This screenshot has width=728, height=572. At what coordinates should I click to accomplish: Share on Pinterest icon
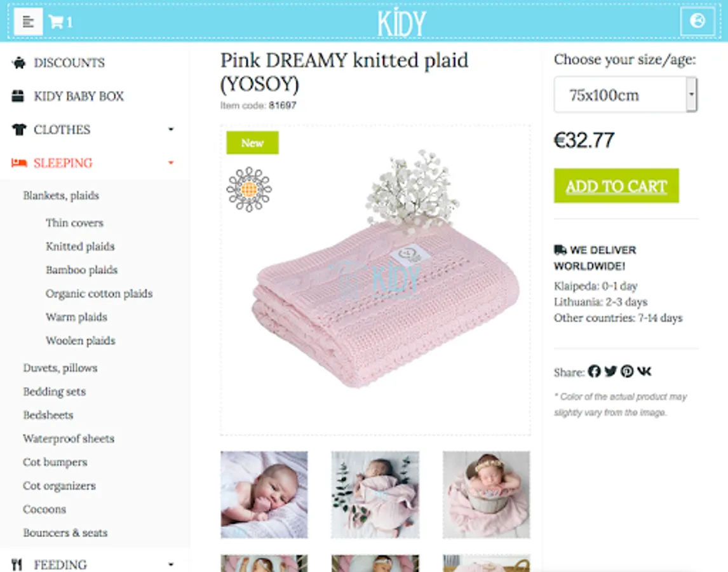coord(627,371)
